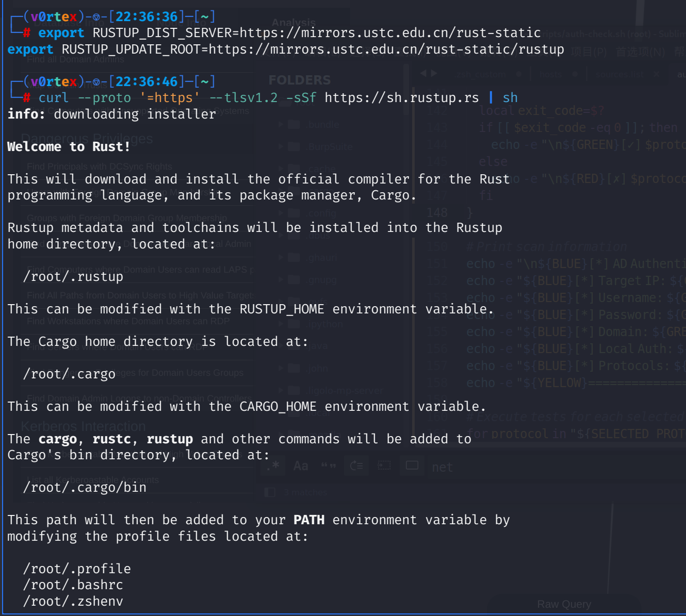Run 'Find Principals with DCSync Rights' query

[100, 167]
